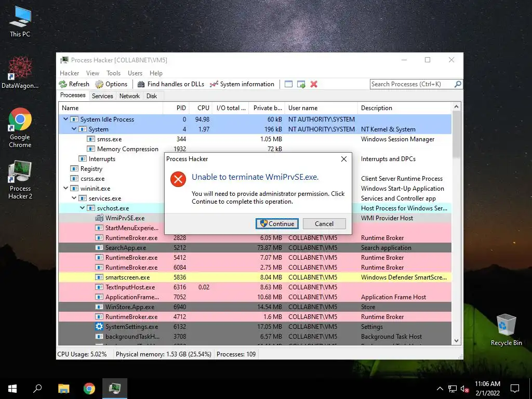Click the search magnifier icon in search box
532x399 pixels.
pos(458,84)
